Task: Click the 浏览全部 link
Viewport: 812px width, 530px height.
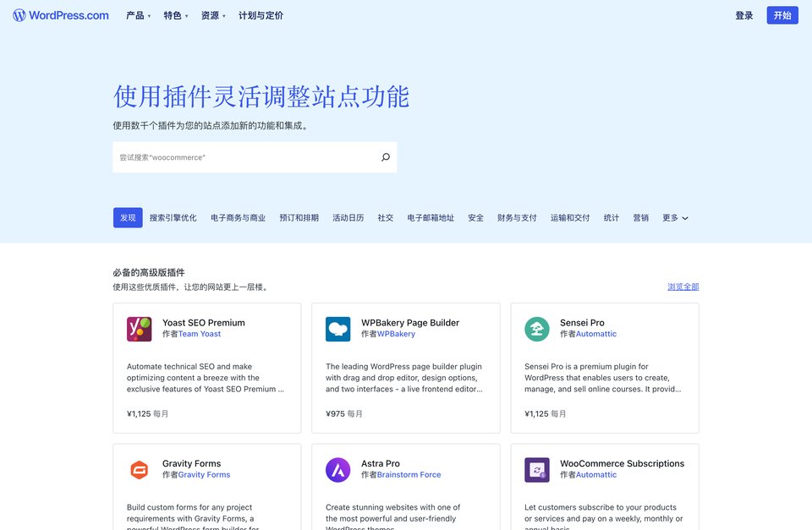Action: tap(683, 287)
